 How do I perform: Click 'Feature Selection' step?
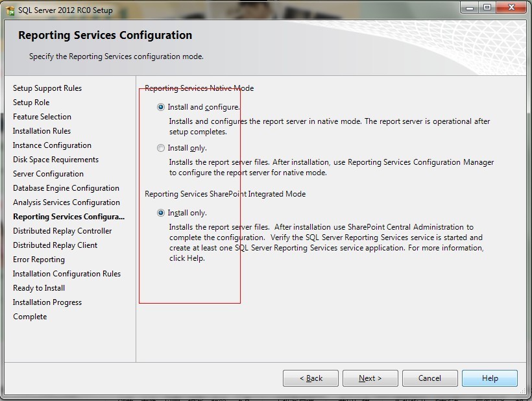[42, 117]
